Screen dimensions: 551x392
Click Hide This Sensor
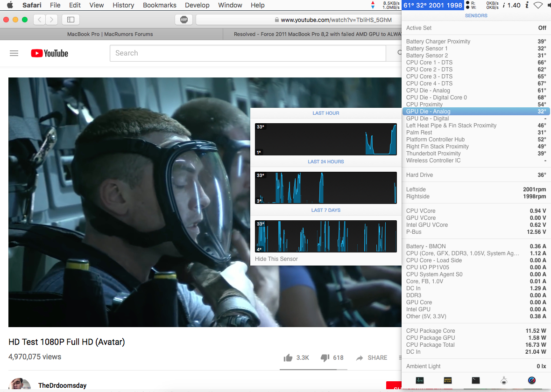(276, 259)
